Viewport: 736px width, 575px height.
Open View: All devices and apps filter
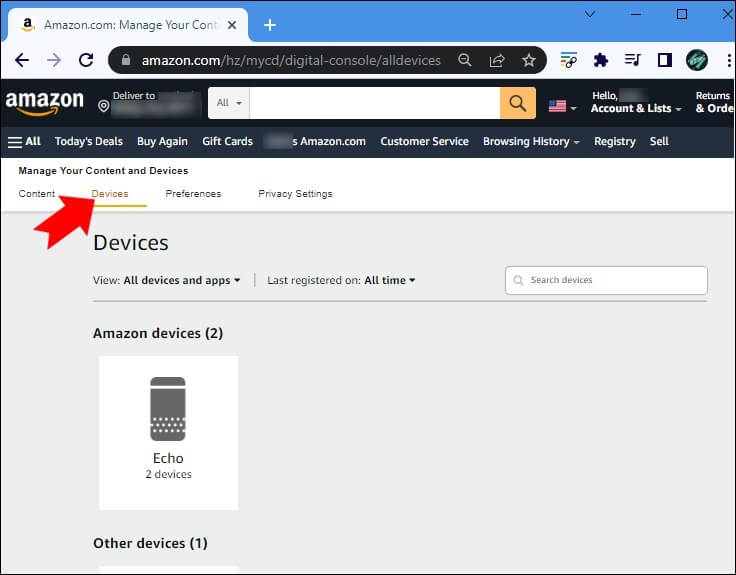coord(167,280)
